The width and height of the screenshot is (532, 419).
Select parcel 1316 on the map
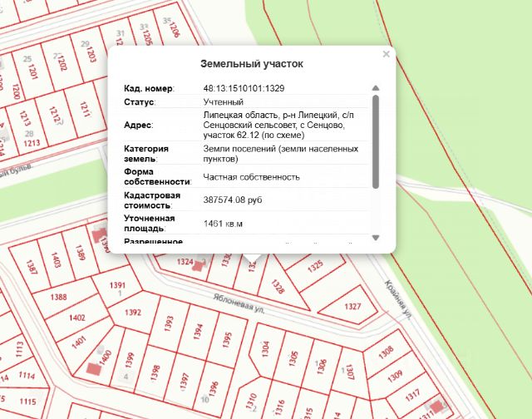pyautogui.click(x=279, y=407)
